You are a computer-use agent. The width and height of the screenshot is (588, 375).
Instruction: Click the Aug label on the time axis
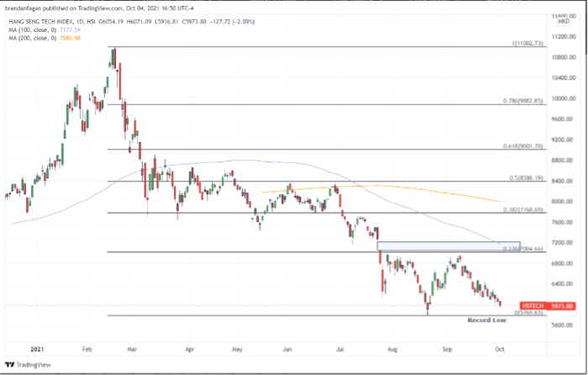click(392, 349)
